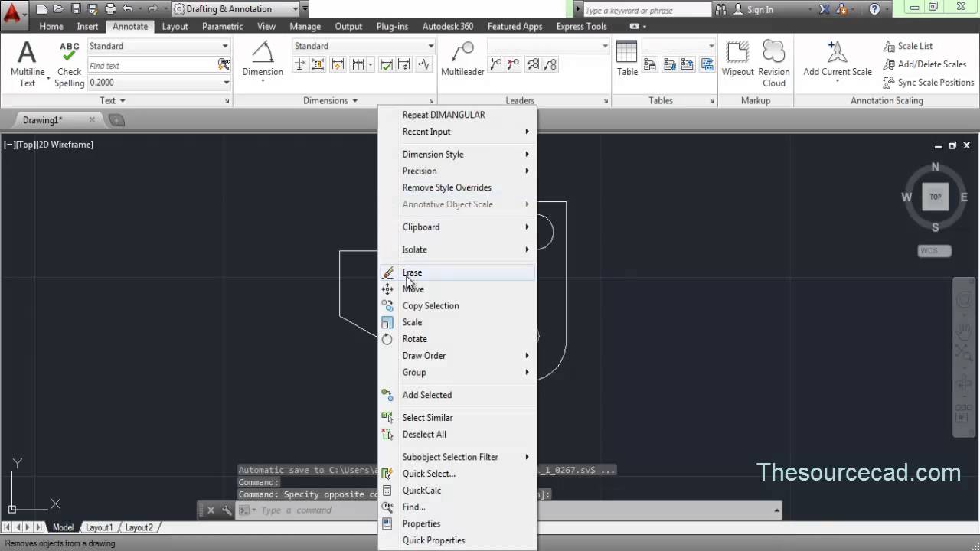Switch to the Layout1 tab

coord(100,527)
